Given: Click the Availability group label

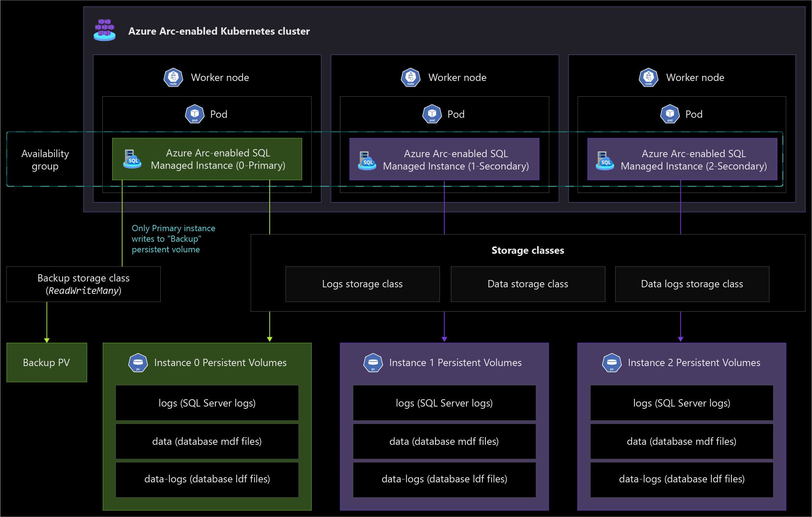Looking at the screenshot, I should tap(45, 160).
